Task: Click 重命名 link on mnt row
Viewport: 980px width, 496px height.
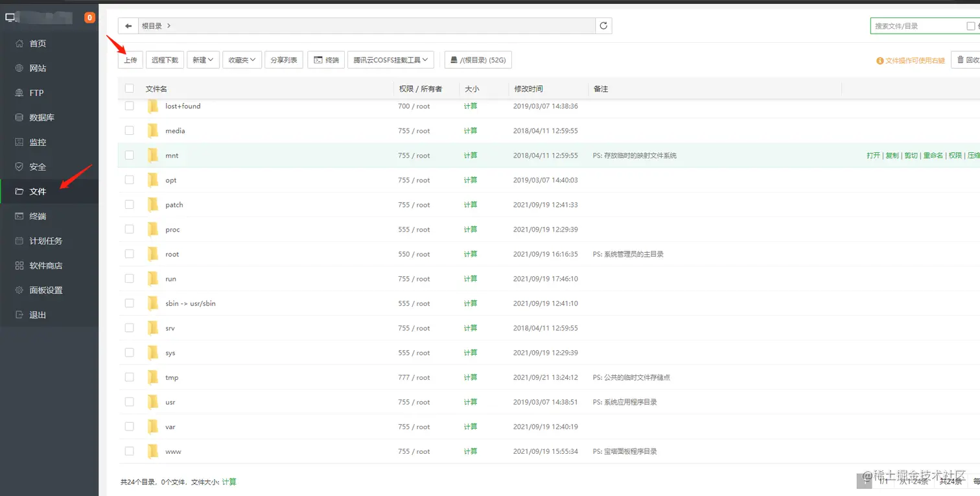Action: [x=933, y=156]
